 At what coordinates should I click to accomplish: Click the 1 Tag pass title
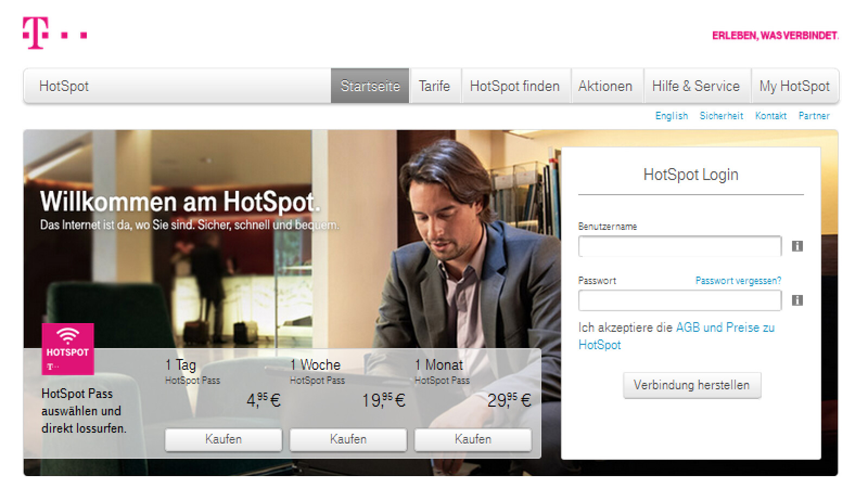coord(181,365)
